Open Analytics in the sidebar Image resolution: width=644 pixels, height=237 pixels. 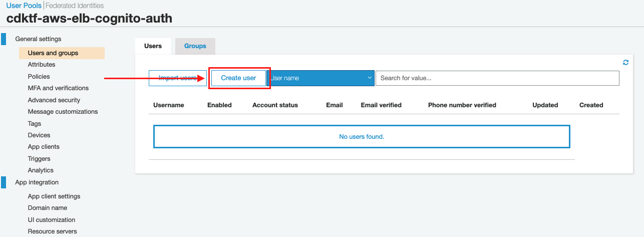(x=41, y=170)
